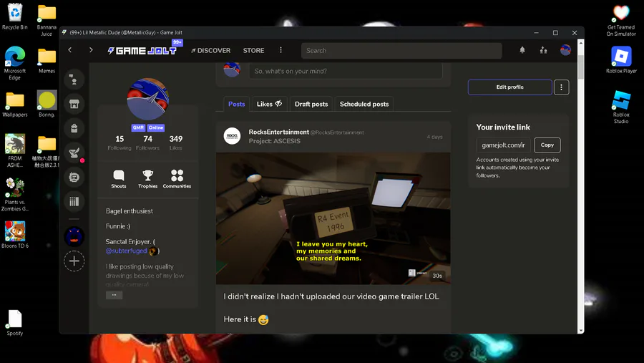Open the friends icon in top bar
This screenshot has width=644, height=363.
click(x=543, y=50)
